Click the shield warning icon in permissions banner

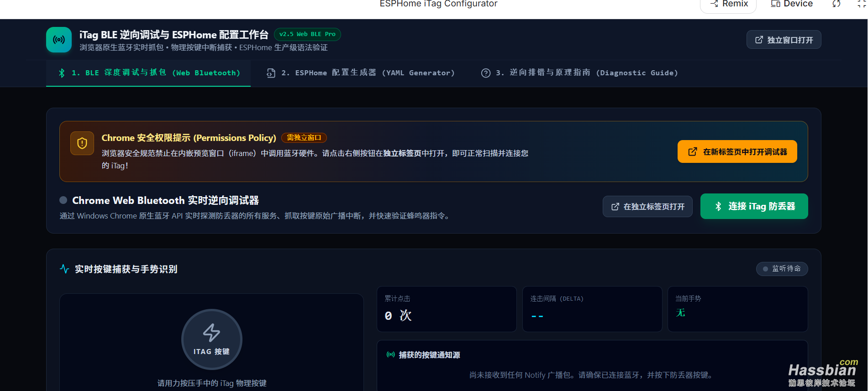[82, 143]
